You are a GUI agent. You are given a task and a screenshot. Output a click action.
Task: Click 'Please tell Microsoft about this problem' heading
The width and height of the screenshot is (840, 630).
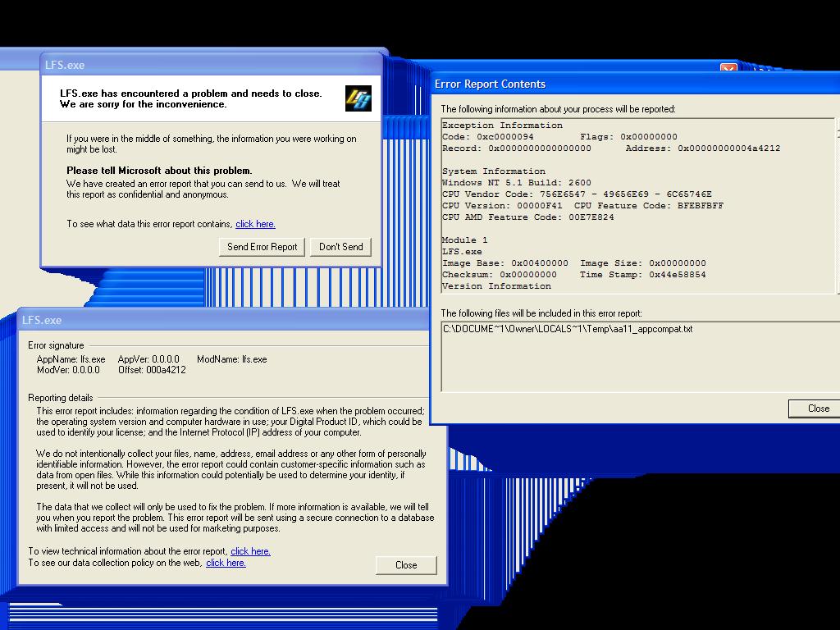(159, 171)
